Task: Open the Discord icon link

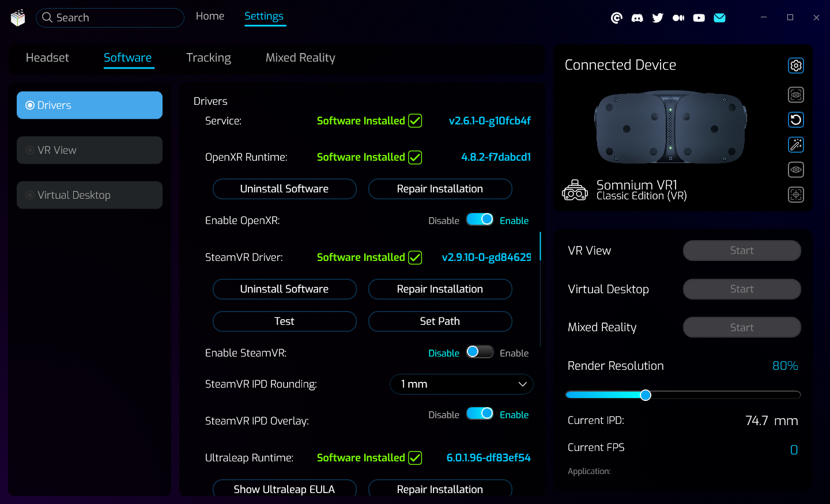Action: [x=637, y=18]
